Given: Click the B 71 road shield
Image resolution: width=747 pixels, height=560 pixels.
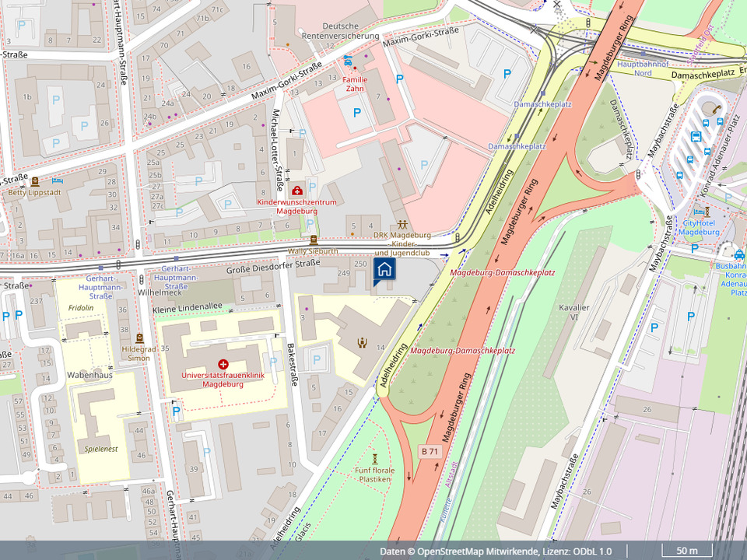Looking at the screenshot, I should (430, 451).
